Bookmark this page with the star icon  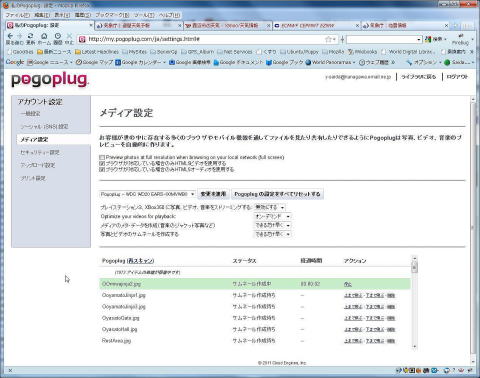(x=328, y=39)
